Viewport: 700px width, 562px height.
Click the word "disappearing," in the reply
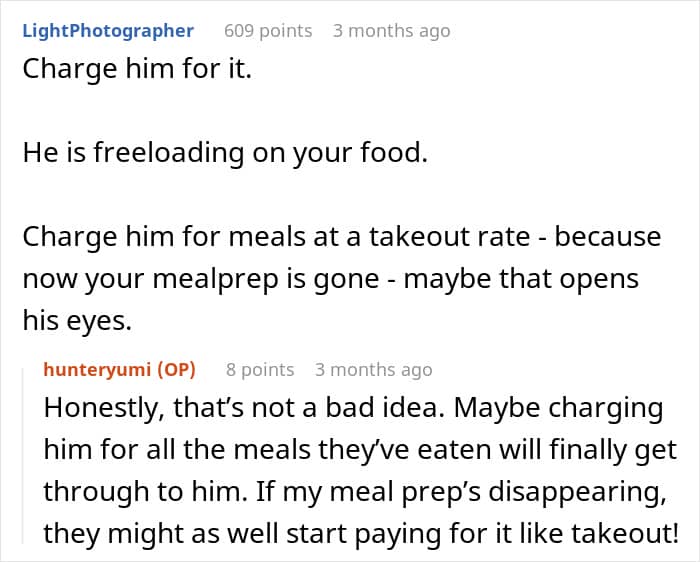point(578,491)
